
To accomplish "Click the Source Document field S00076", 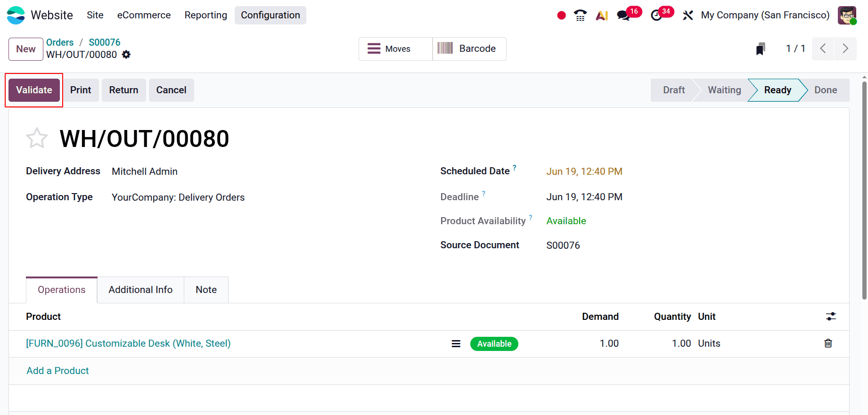I will pyautogui.click(x=563, y=245).
